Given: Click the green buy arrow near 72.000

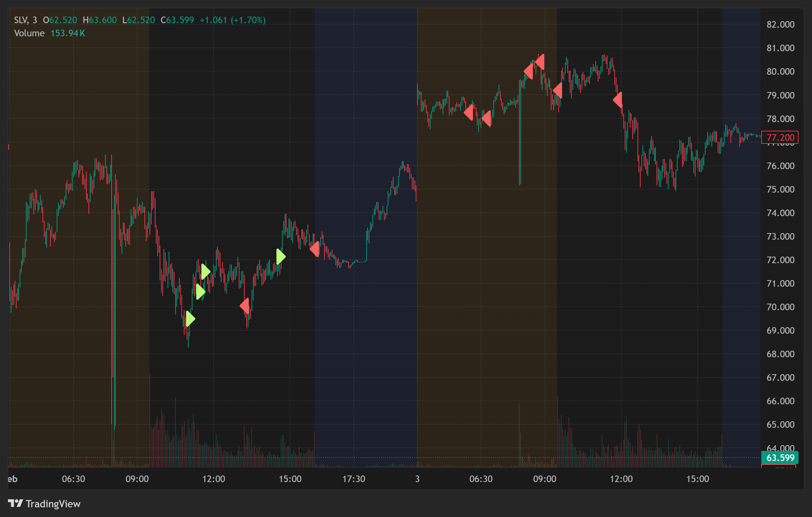Looking at the screenshot, I should [281, 257].
